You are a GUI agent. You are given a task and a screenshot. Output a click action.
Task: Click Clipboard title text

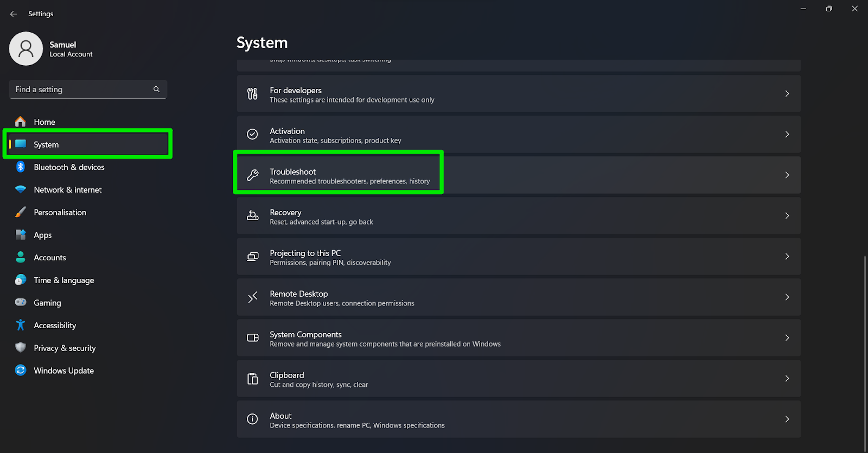pyautogui.click(x=287, y=375)
